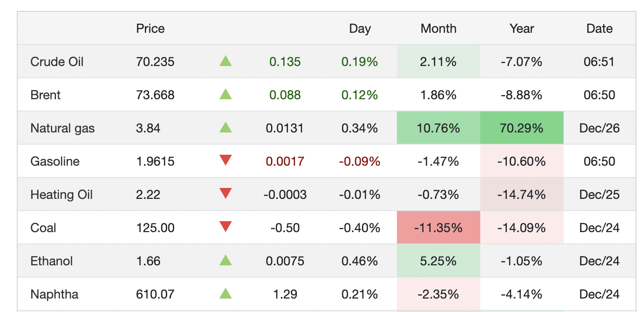This screenshot has height=312, width=644.
Task: Click the Date column header
Action: 599,29
